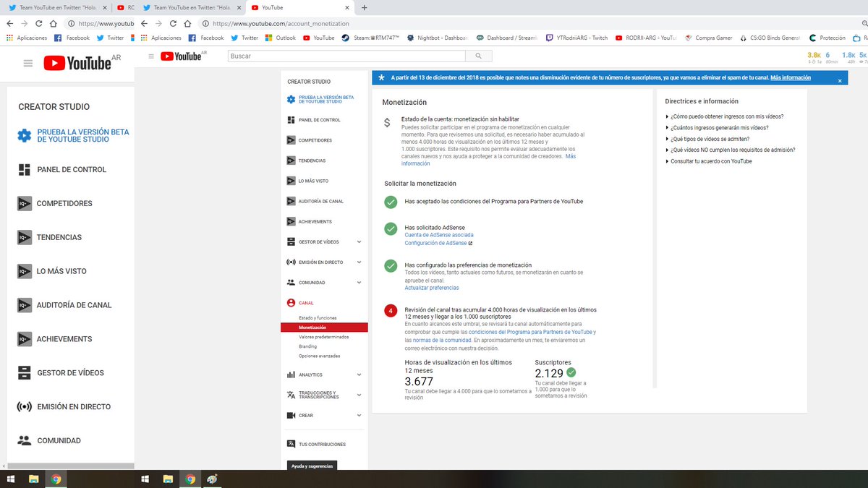Click Actualizar preferencias link

(x=431, y=288)
